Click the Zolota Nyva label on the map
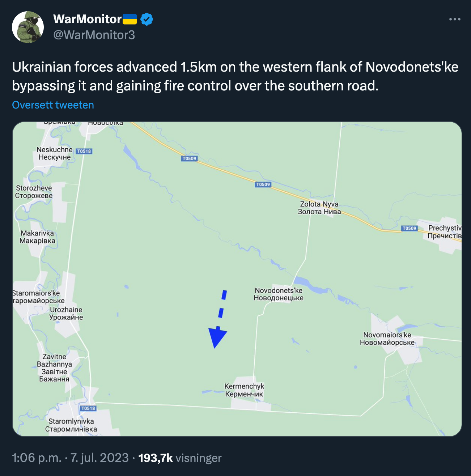 pyautogui.click(x=319, y=208)
